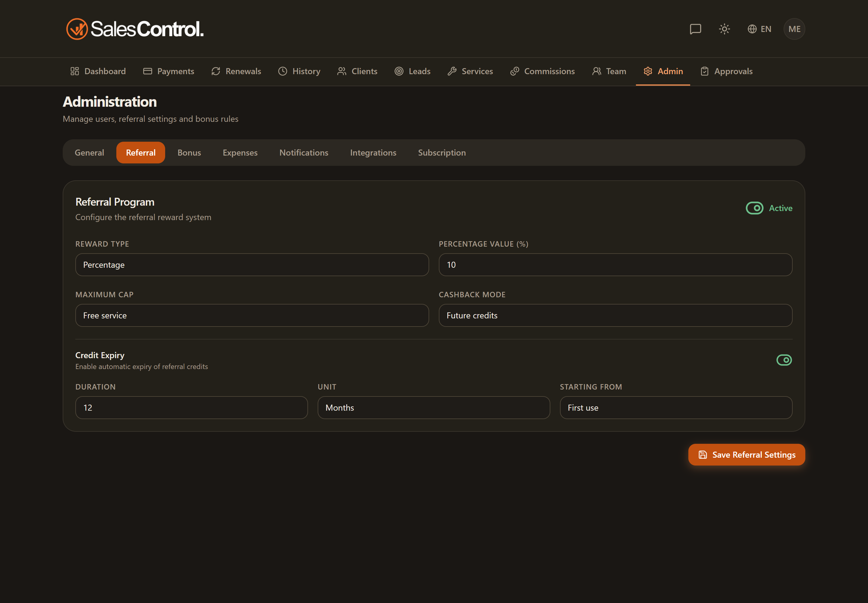Screen dimensions: 868x603
Task: Select the active Referral tab
Action: coord(141,152)
